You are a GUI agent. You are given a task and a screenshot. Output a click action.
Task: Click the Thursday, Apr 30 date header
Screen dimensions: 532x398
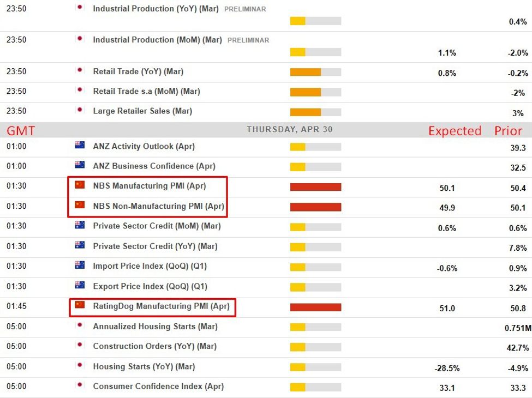click(289, 130)
